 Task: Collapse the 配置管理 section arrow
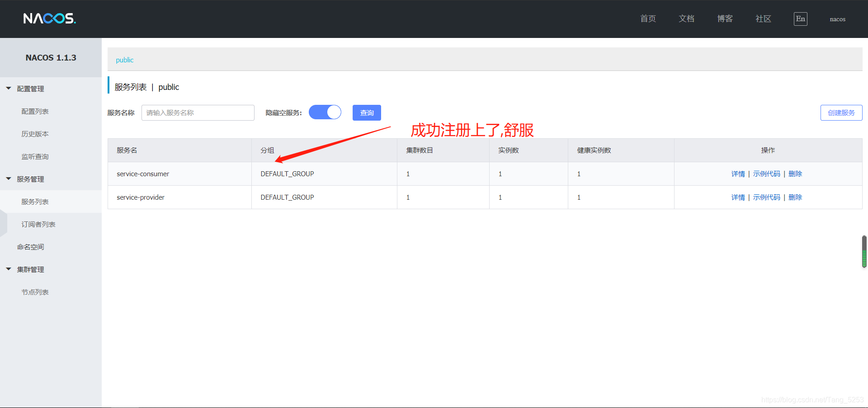[x=9, y=89]
